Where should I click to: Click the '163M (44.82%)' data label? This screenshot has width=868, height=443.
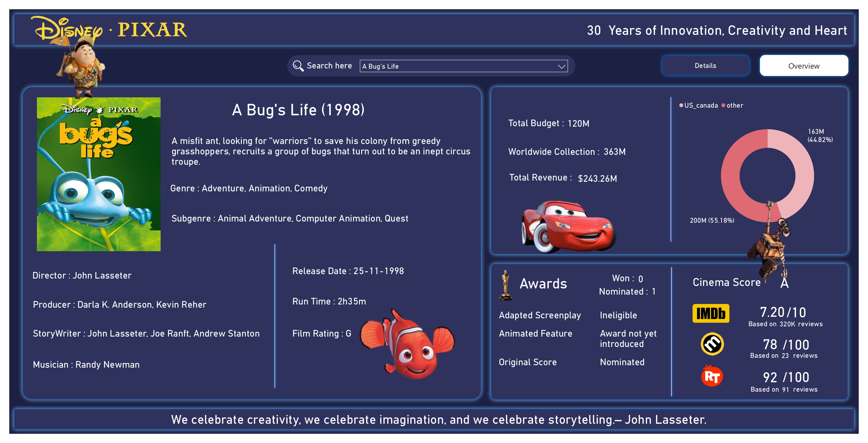820,135
